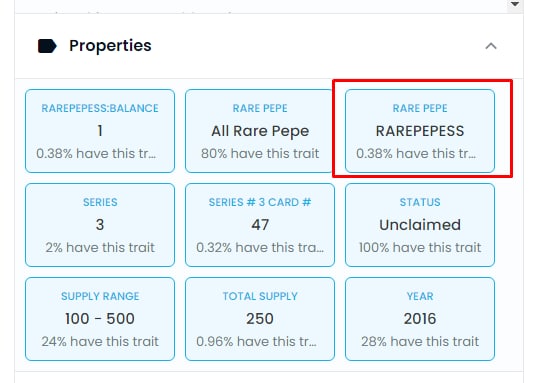Click the Year 2016 trait card

click(420, 319)
